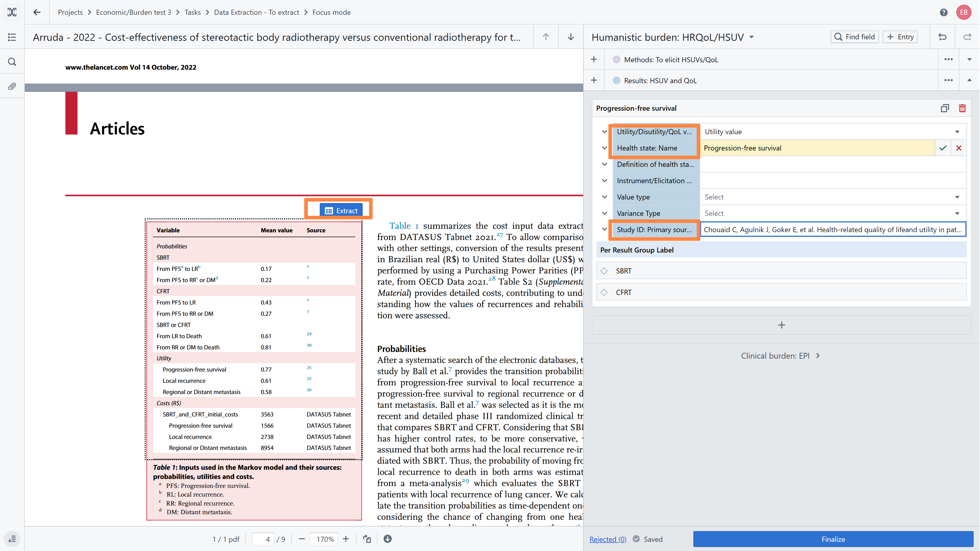The image size is (980, 551).
Task: Click the Table 1 reference link
Action: click(x=404, y=226)
